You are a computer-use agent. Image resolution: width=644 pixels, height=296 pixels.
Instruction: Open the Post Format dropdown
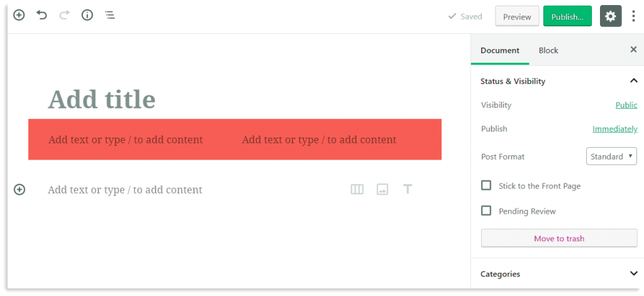(611, 156)
